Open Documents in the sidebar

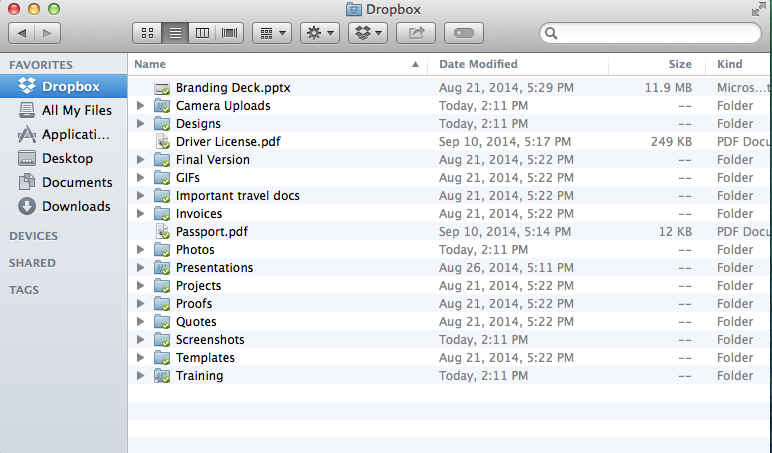click(64, 182)
